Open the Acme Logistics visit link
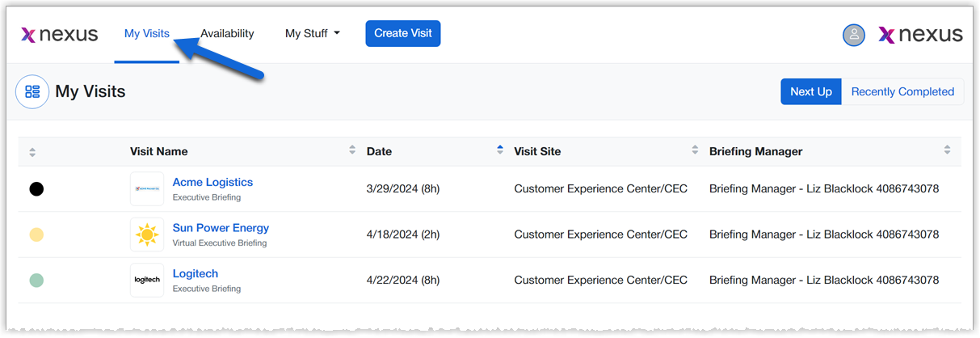The height and width of the screenshot is (338, 980). tap(212, 183)
